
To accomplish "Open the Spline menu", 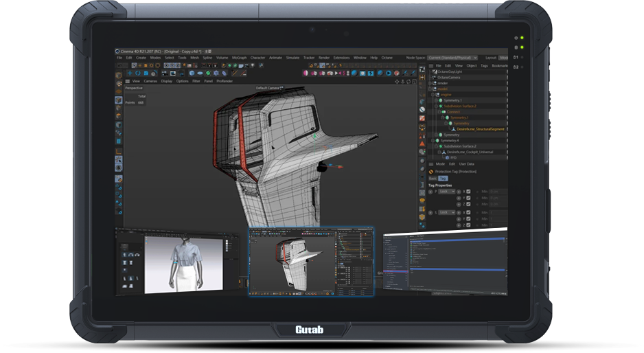I will pos(207,58).
